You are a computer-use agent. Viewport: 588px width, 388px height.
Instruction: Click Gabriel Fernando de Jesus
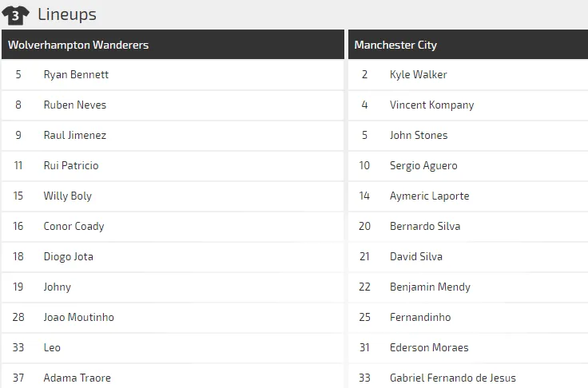(x=452, y=378)
